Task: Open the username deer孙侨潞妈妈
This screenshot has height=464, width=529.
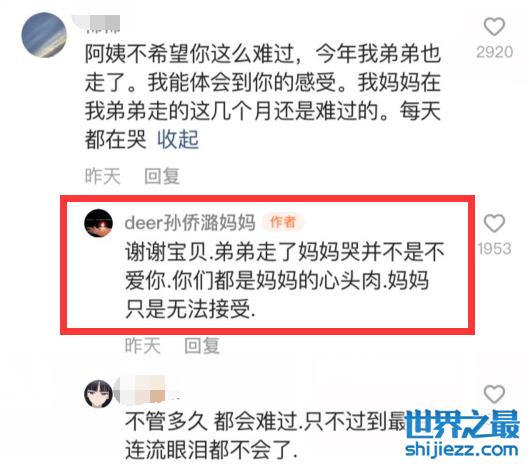Action: (x=190, y=223)
